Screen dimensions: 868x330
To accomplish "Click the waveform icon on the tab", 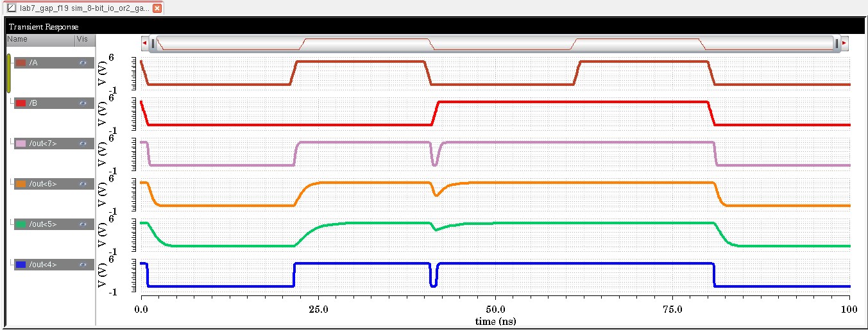I will point(12,8).
